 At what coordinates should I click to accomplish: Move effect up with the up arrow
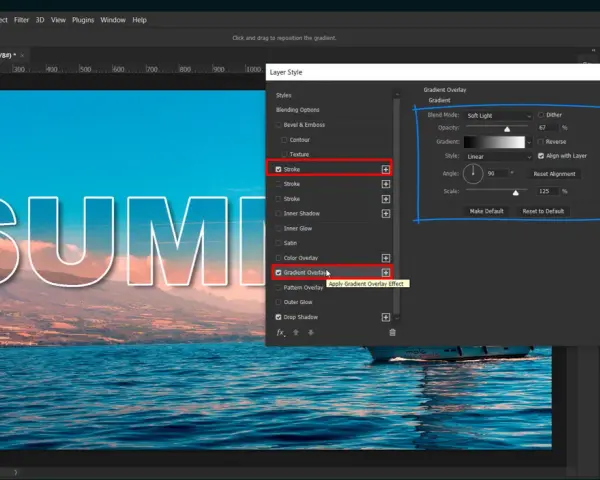[296, 333]
